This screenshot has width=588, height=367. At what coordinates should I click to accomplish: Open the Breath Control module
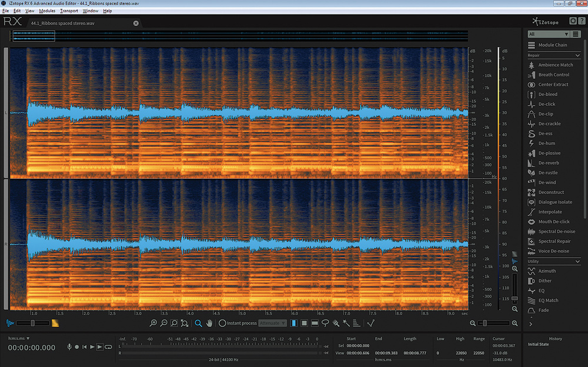pos(549,75)
